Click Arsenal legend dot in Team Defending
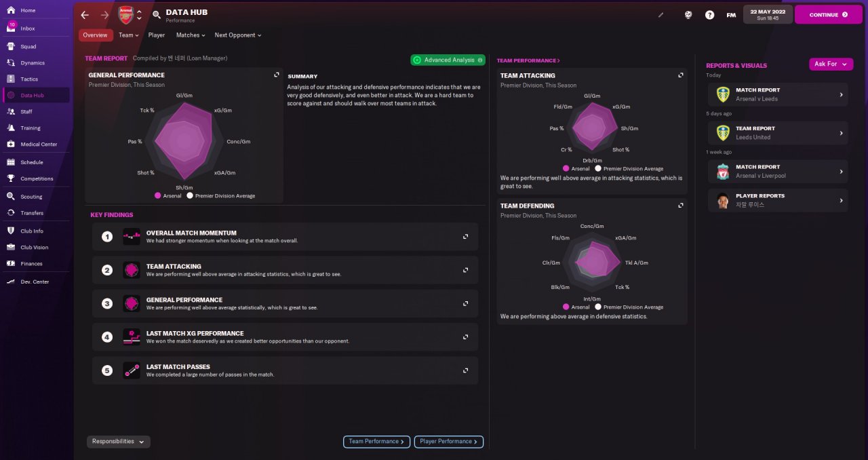The height and width of the screenshot is (460, 868). click(x=566, y=307)
